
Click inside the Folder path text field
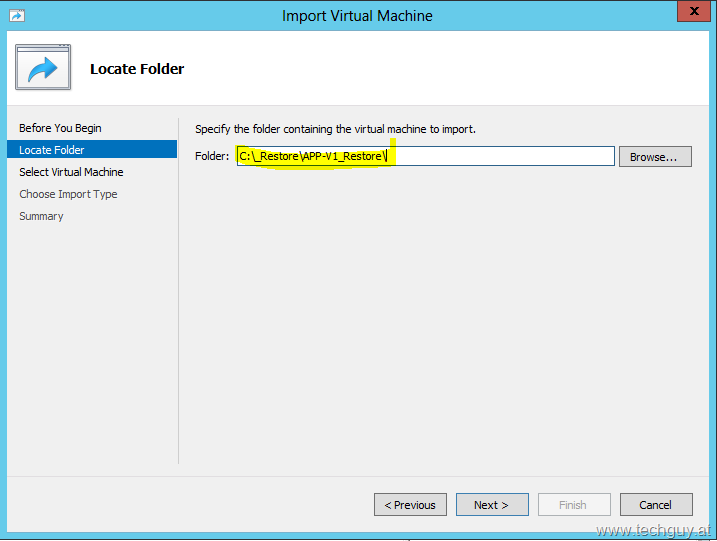[x=500, y=156]
